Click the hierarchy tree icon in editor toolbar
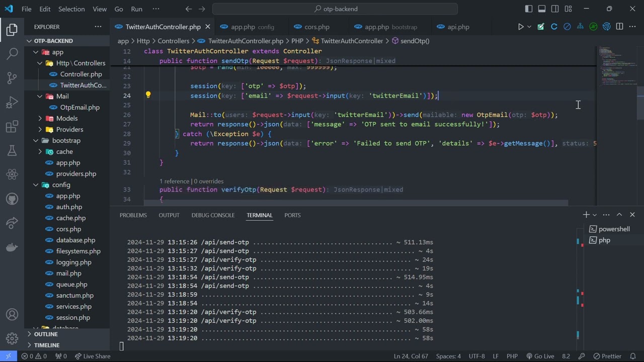This screenshot has height=362, width=644. click(x=580, y=27)
